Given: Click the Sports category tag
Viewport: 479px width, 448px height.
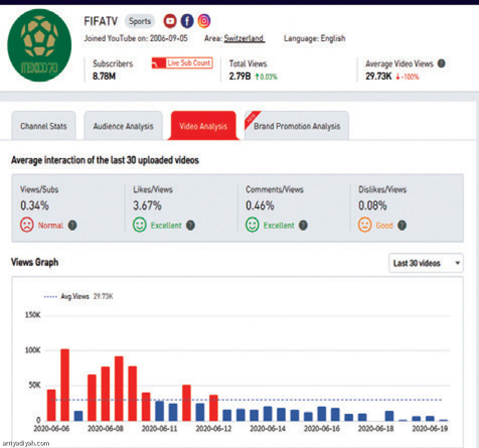Looking at the screenshot, I should pos(140,21).
